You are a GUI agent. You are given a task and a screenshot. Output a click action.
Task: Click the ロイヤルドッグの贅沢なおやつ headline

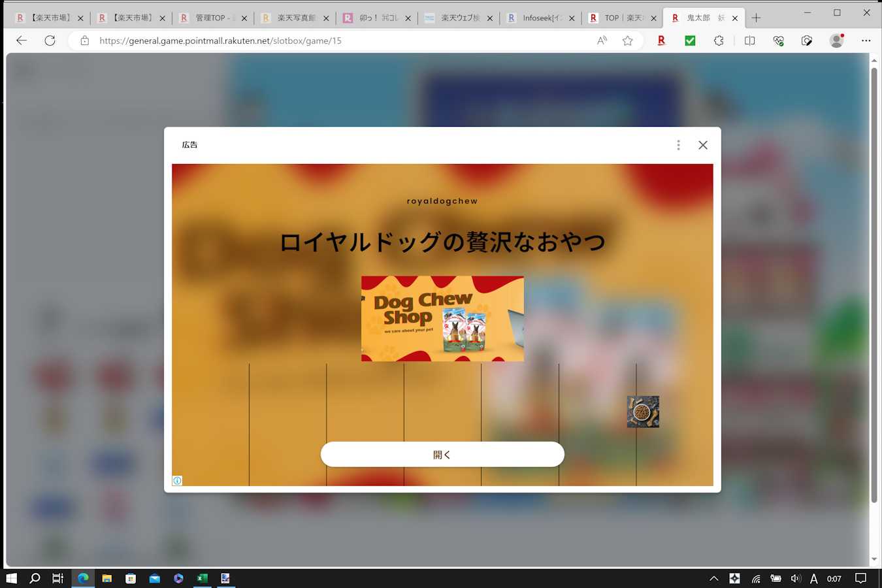pyautogui.click(x=442, y=242)
